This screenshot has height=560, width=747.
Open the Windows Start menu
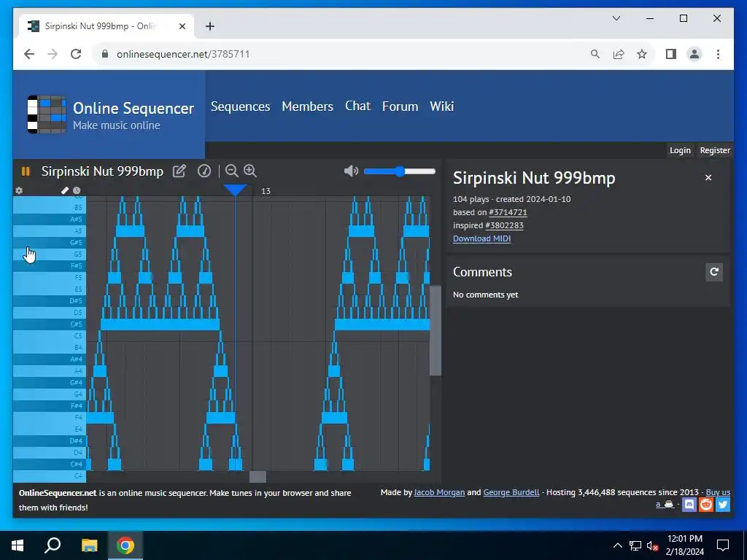pos(18,545)
